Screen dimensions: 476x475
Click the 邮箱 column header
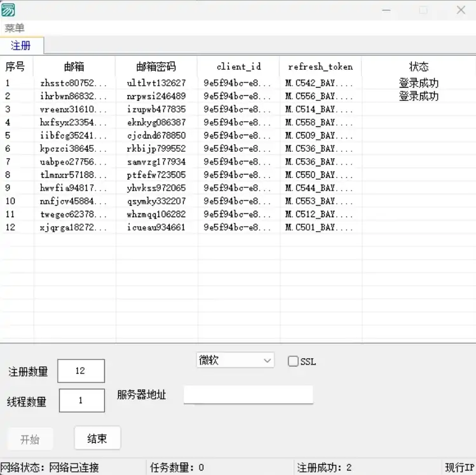pyautogui.click(x=74, y=67)
